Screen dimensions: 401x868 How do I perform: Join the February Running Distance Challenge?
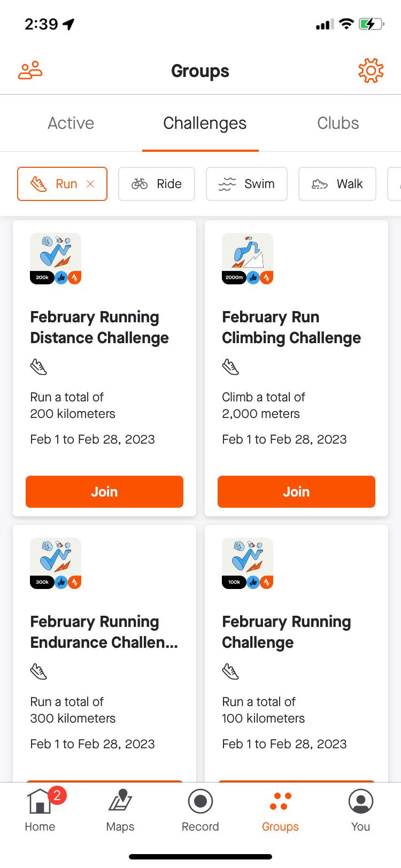tap(104, 492)
